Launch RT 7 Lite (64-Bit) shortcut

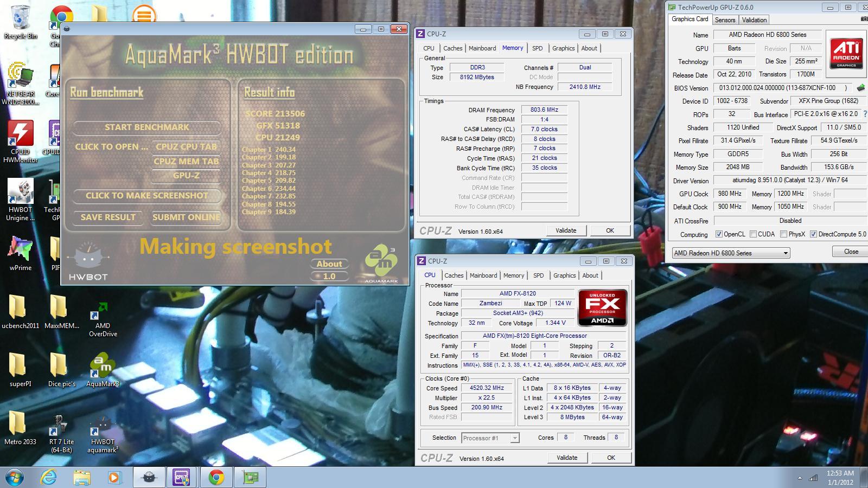61,434
